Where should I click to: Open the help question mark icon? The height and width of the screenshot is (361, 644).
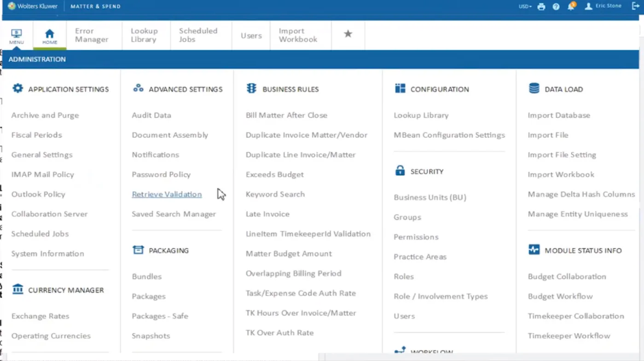pos(556,6)
